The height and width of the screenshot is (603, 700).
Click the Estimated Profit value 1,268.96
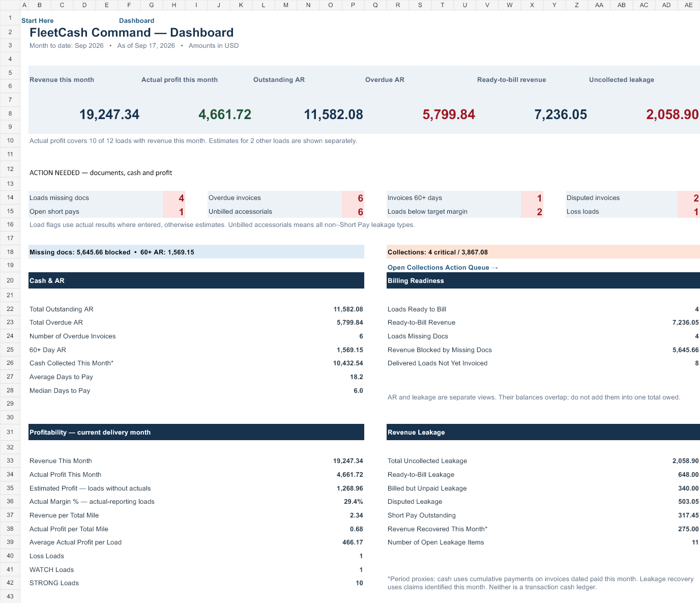[x=350, y=489]
